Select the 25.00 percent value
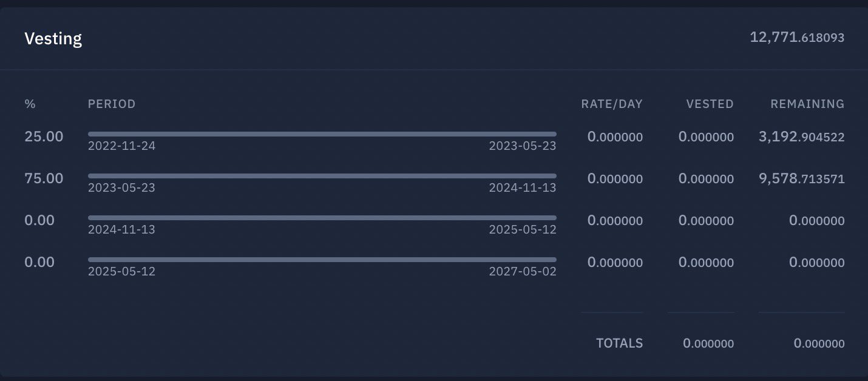Viewport: 868px width, 381px height. pyautogui.click(x=44, y=137)
